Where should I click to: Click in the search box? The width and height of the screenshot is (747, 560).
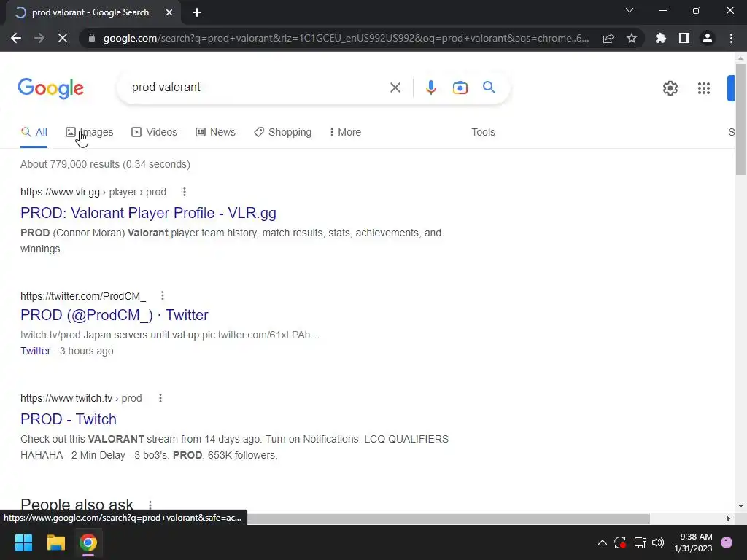coord(258,87)
